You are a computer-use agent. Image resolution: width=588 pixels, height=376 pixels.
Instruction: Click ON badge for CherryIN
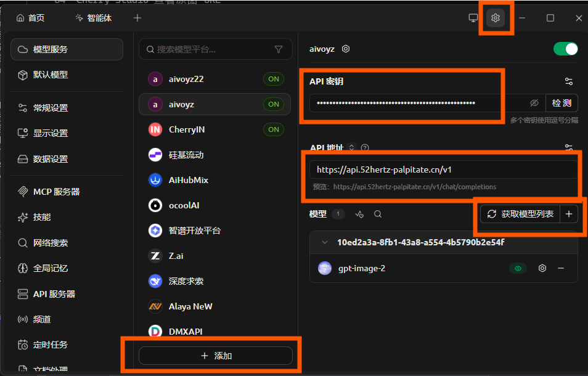(274, 129)
